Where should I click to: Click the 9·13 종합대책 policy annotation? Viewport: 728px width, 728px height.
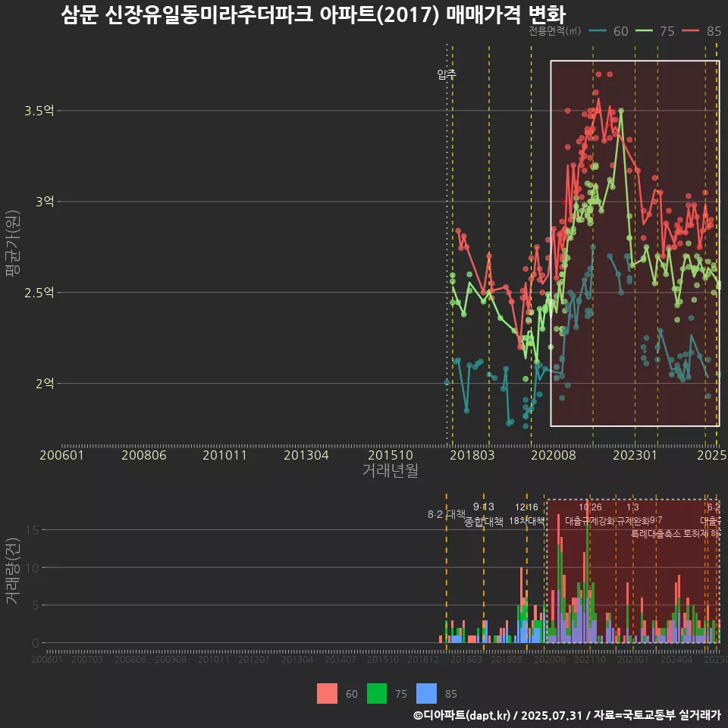484,514
